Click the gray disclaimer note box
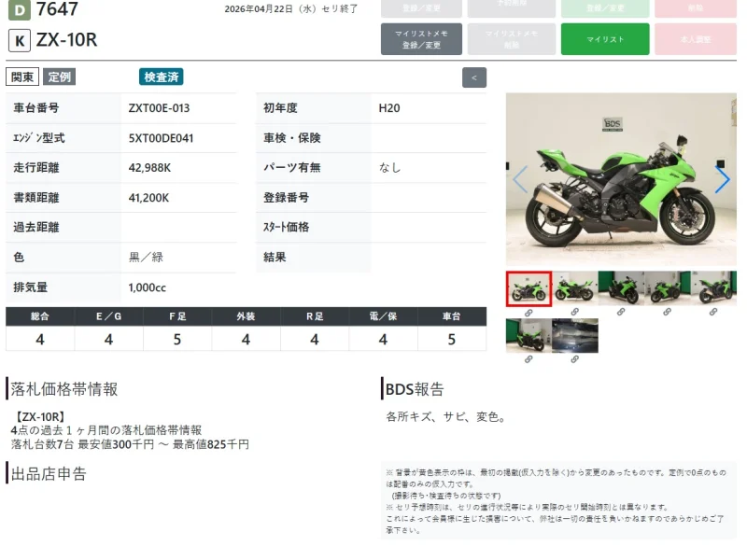The width and height of the screenshot is (747, 560). coord(558,500)
